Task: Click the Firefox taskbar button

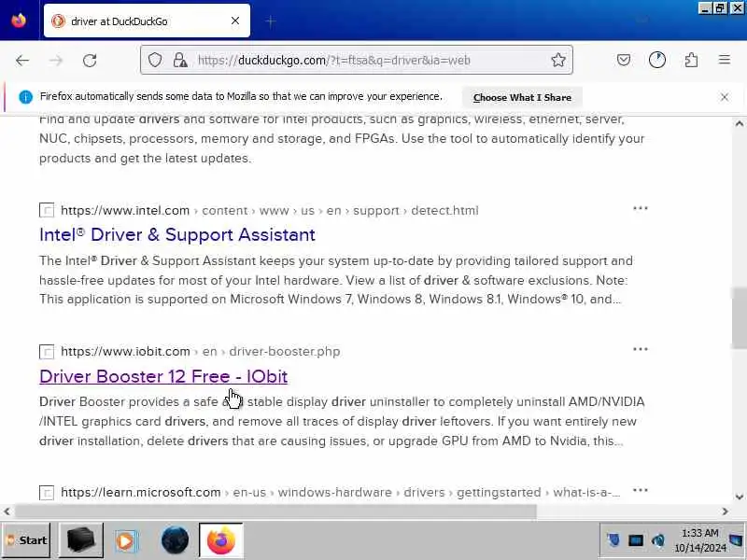Action: [220, 540]
